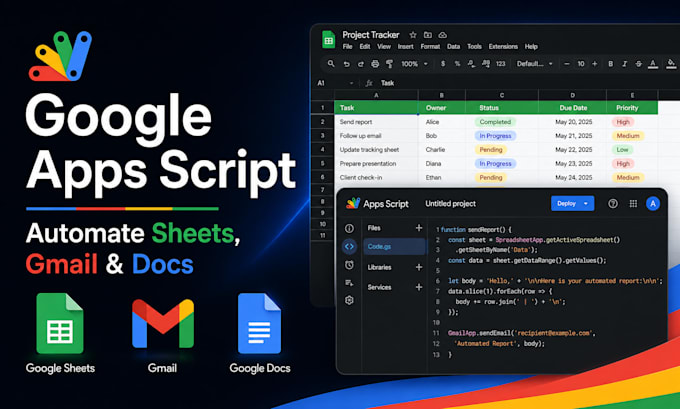Click the text color icon
Viewport: 680px width, 409px height.
pos(653,64)
